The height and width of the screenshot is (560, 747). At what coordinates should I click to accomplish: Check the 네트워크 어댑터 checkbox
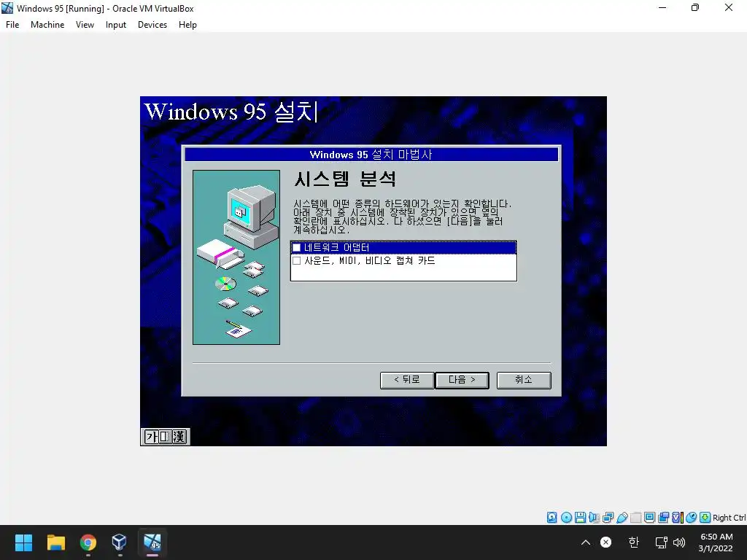click(x=297, y=248)
